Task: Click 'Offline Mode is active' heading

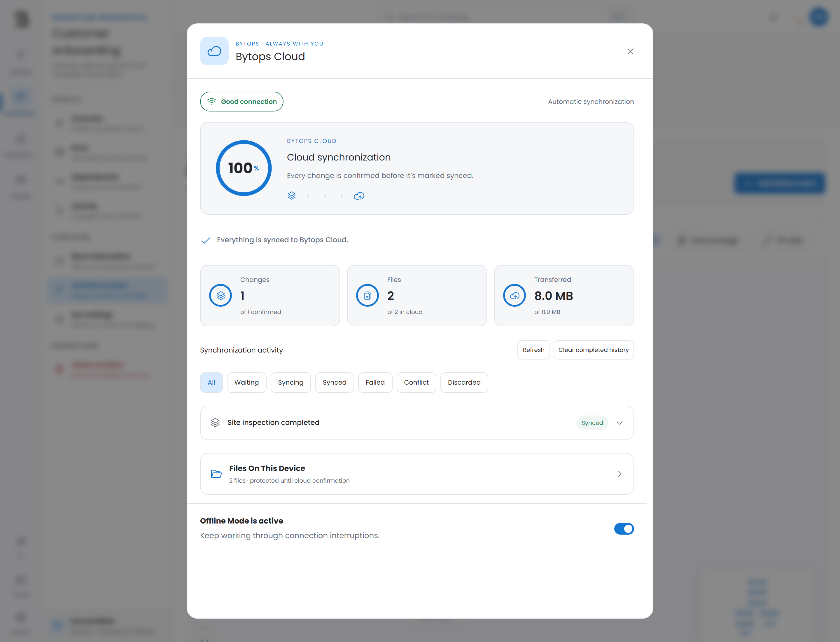Action: click(242, 521)
